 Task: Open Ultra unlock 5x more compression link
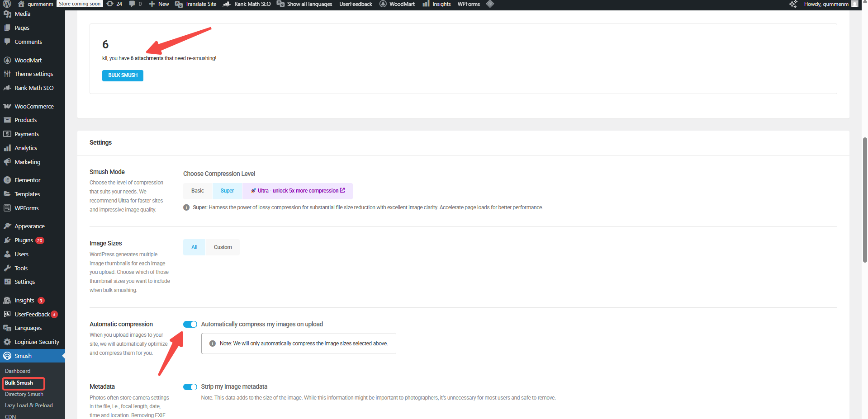pyautogui.click(x=298, y=191)
